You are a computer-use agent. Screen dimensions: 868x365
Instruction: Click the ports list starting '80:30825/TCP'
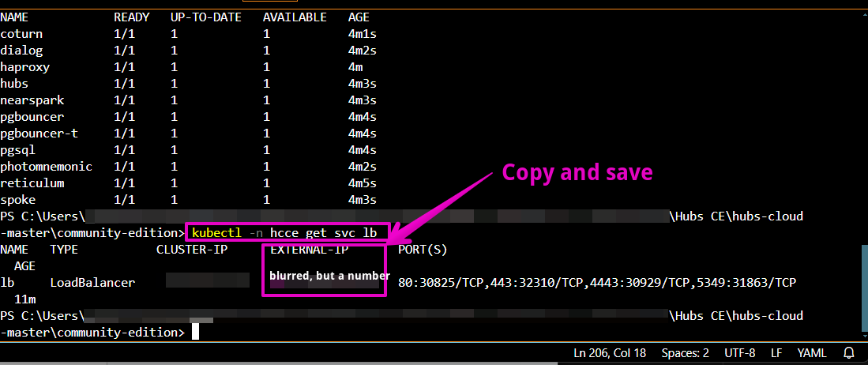[597, 283]
